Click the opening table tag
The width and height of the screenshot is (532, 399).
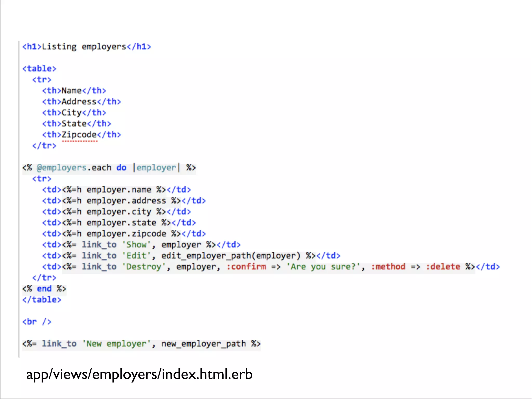click(39, 69)
